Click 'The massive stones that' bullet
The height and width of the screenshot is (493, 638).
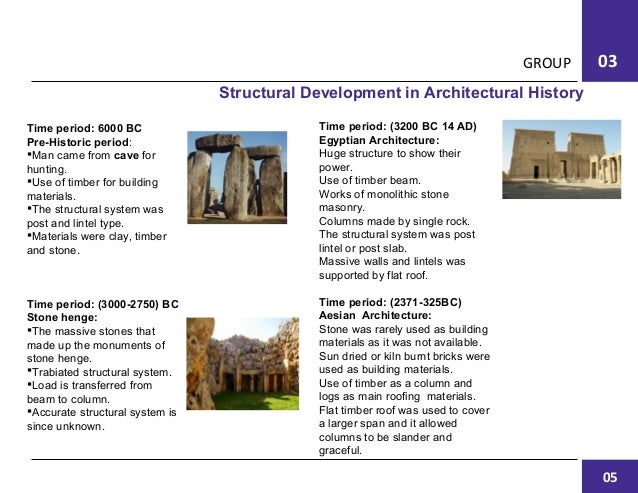coord(91,331)
